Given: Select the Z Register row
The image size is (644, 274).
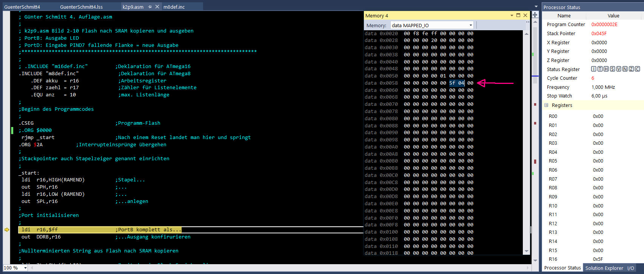Looking at the screenshot, I should 593,60.
